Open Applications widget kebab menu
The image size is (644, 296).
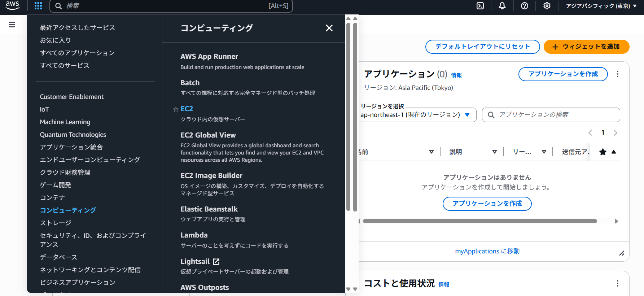coord(618,74)
